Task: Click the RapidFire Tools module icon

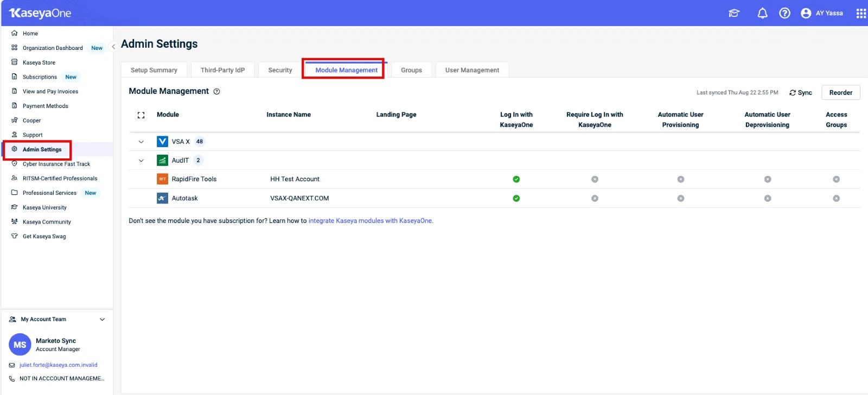Action: (x=162, y=179)
